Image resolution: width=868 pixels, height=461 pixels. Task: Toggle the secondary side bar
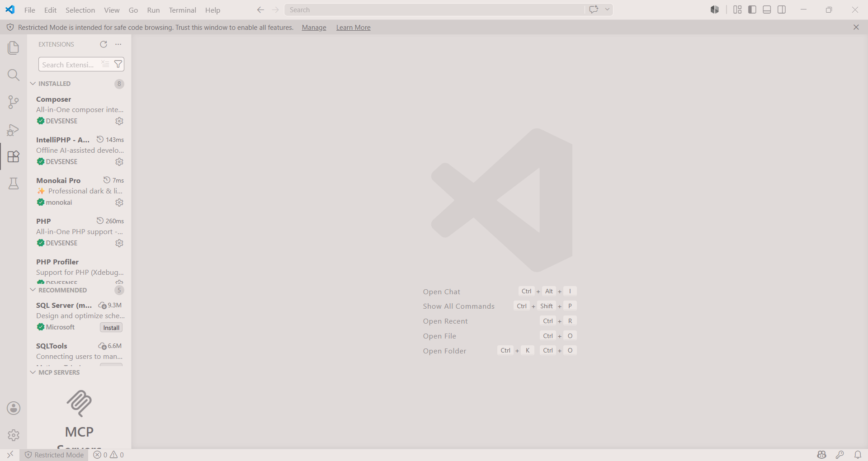pos(782,9)
